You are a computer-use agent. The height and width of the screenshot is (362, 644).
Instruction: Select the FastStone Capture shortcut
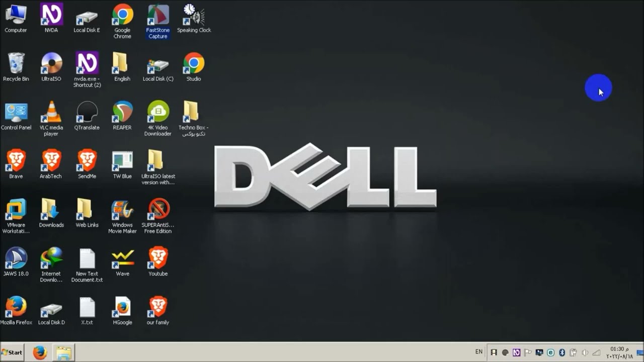[158, 22]
